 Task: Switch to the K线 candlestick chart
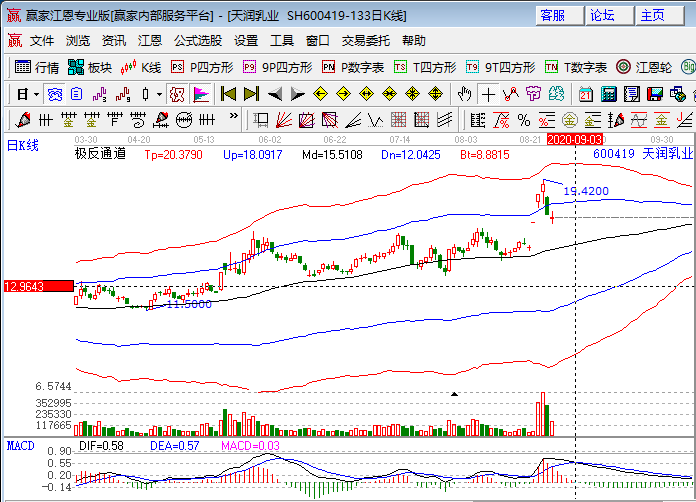coord(140,67)
